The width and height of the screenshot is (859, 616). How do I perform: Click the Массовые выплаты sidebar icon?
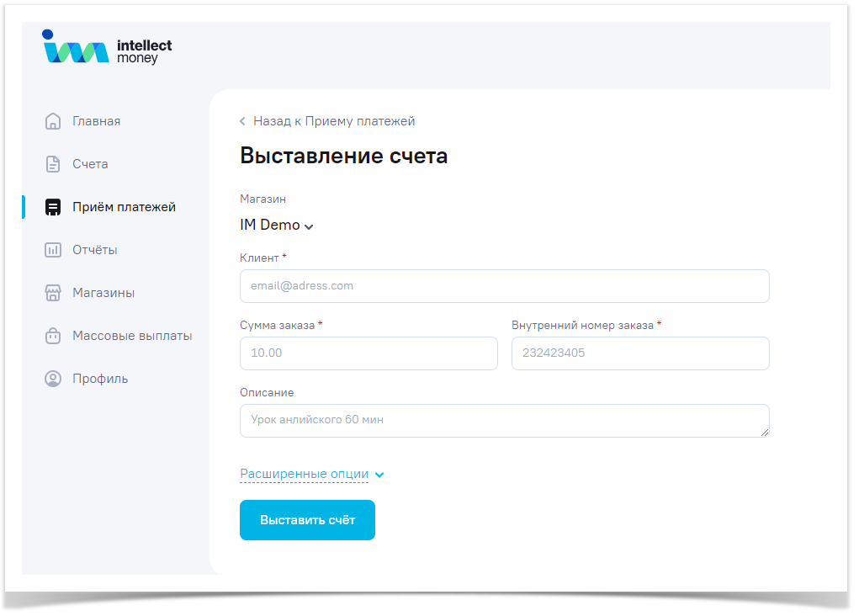[53, 336]
